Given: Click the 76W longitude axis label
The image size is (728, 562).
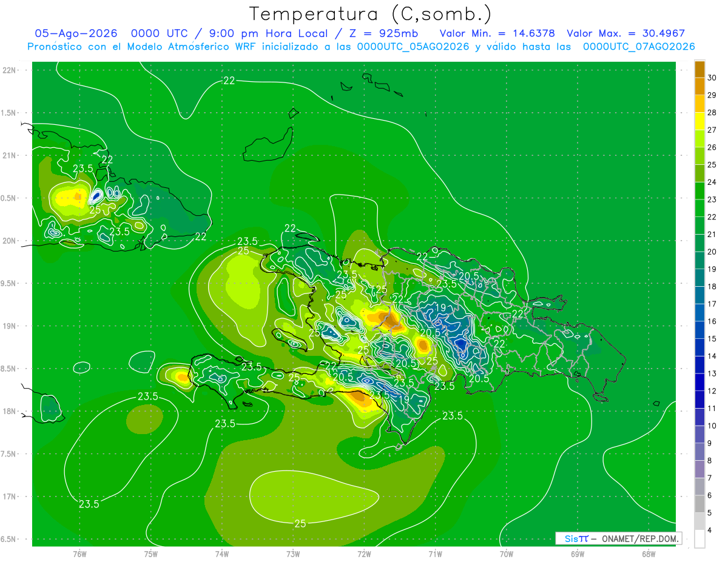Looking at the screenshot, I should 79,554.
